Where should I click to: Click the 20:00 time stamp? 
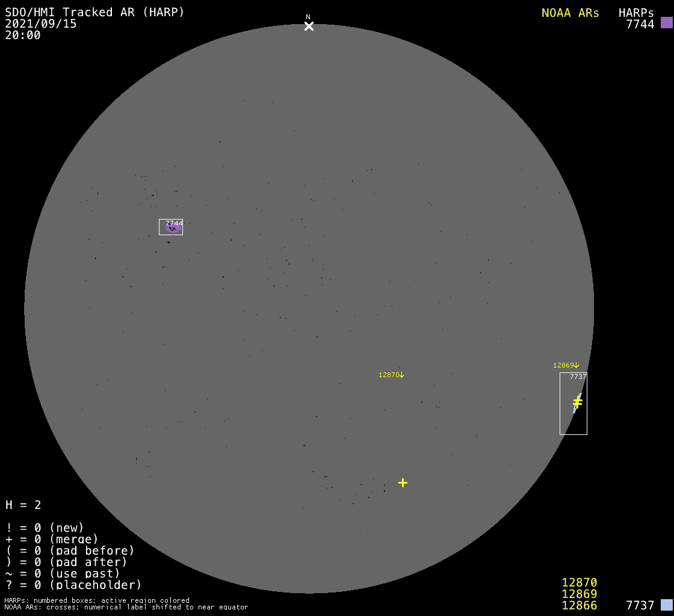point(23,35)
